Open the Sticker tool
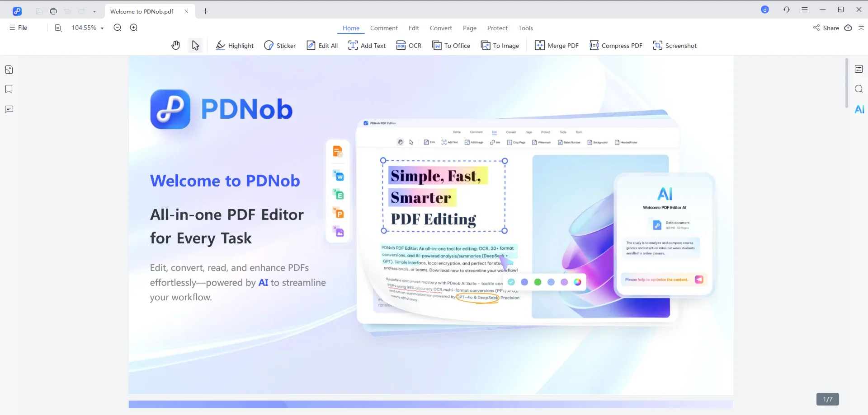Viewport: 868px width, 415px height. click(x=280, y=46)
